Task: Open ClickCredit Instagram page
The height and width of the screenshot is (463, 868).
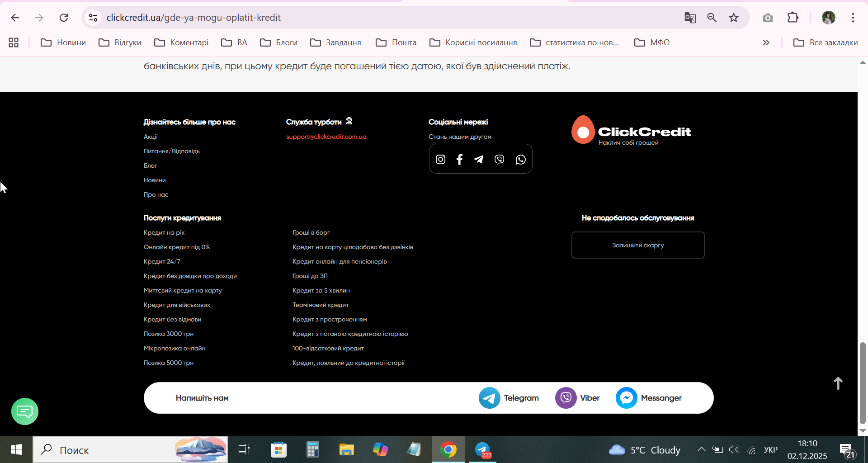Action: click(440, 159)
